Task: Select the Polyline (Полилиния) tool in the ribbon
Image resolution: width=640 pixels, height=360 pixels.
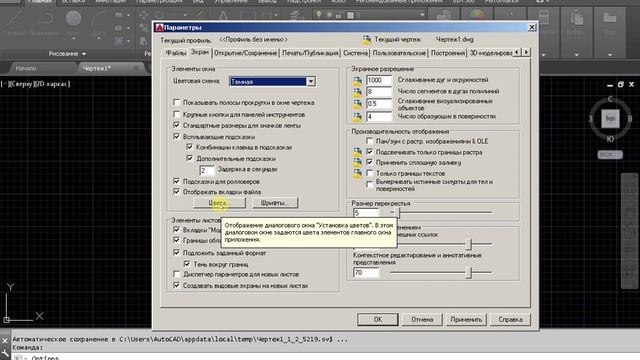Action: (44, 24)
